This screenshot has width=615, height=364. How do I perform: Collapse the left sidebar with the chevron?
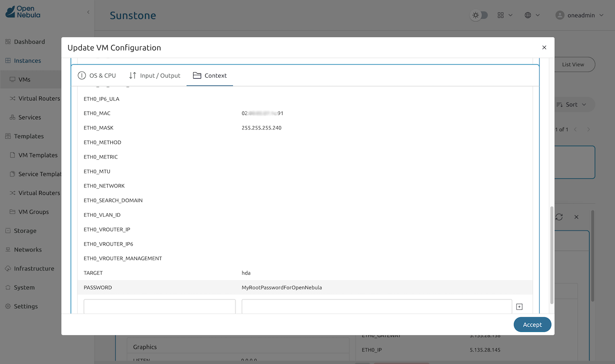(x=88, y=12)
